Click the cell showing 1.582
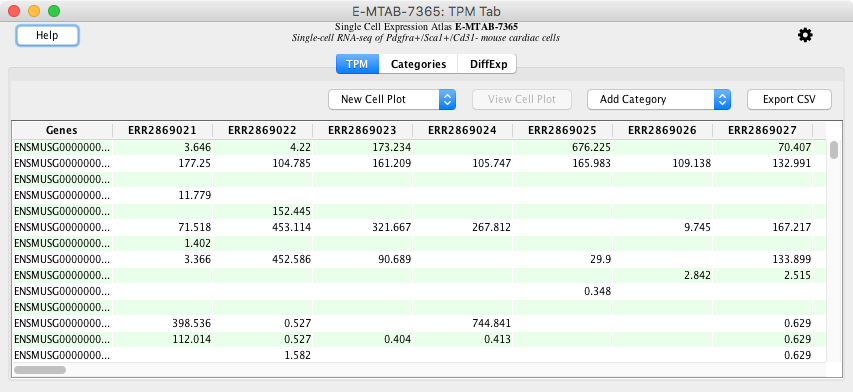Screen dimensions: 853x392 262,356
